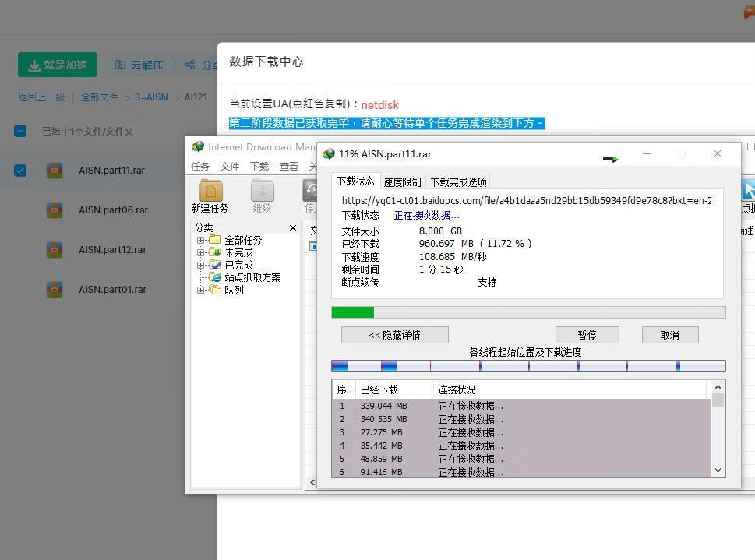Open the red netdisk UA link
This screenshot has width=755, height=560.
[379, 105]
